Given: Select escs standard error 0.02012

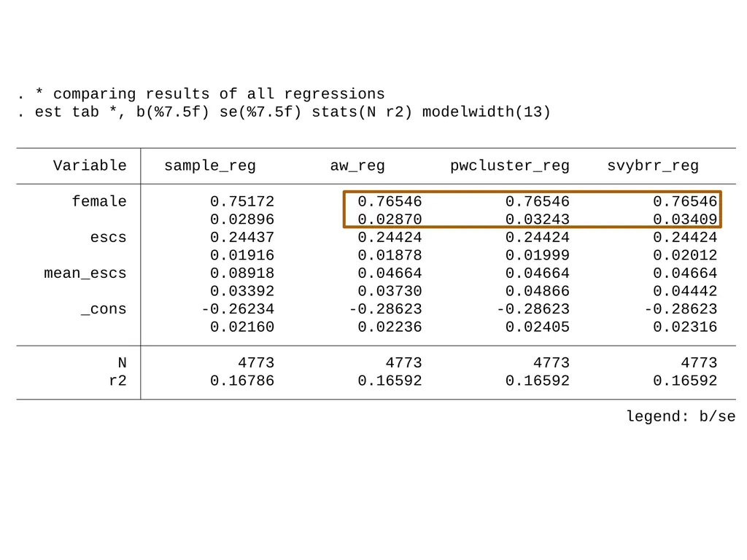Looking at the screenshot, I should click(x=685, y=255).
